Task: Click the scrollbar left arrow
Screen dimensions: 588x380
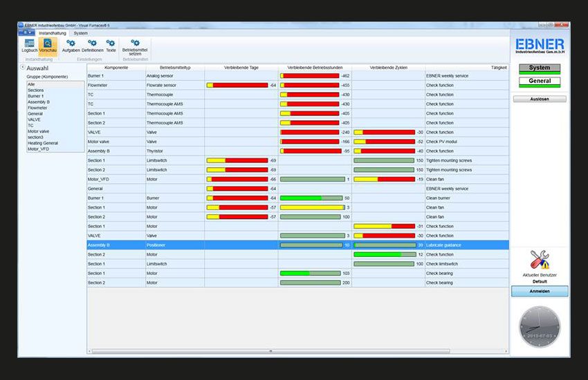Action: pos(89,351)
